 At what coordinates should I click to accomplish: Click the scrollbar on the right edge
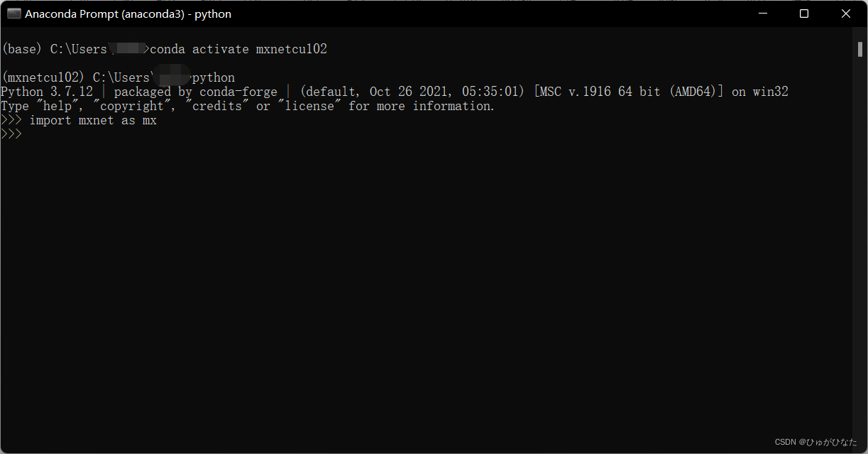coord(860,50)
